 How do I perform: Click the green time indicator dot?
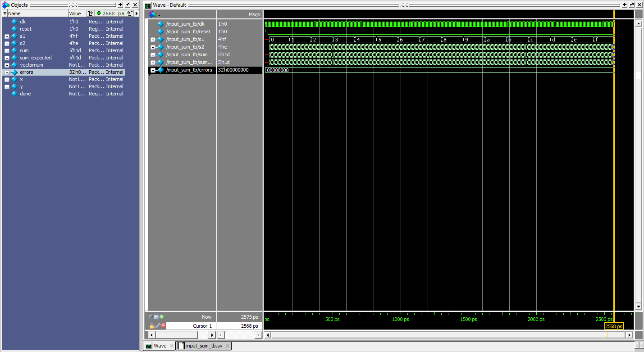click(x=99, y=14)
